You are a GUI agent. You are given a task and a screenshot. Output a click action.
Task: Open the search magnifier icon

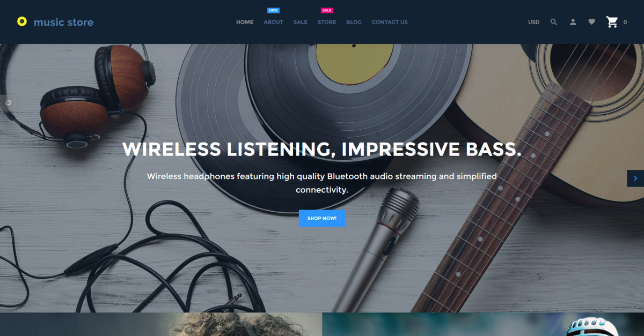[x=554, y=22]
